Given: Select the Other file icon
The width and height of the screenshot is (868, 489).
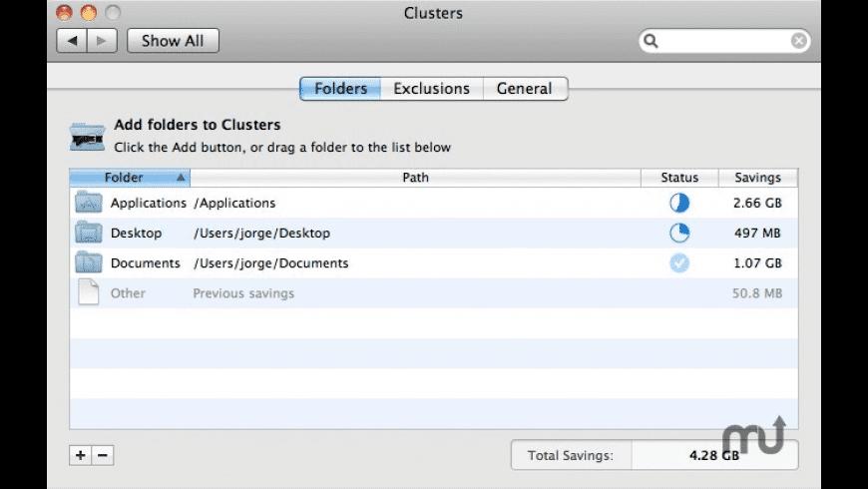Looking at the screenshot, I should click(x=88, y=291).
